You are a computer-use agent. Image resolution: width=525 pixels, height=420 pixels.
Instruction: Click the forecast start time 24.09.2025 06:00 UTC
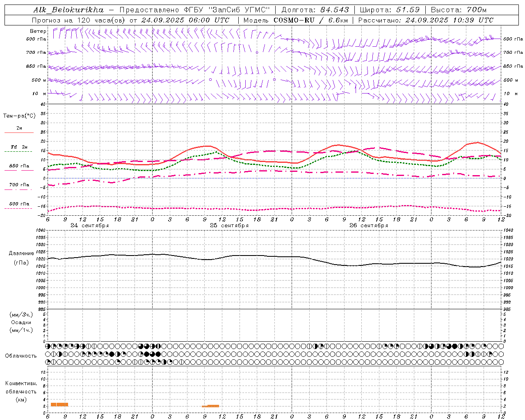coord(185,20)
